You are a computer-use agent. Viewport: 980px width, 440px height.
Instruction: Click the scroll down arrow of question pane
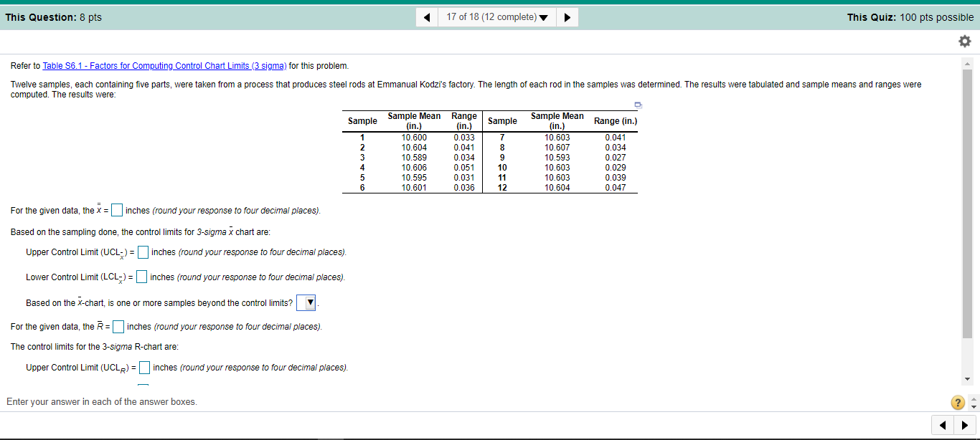coord(968,379)
